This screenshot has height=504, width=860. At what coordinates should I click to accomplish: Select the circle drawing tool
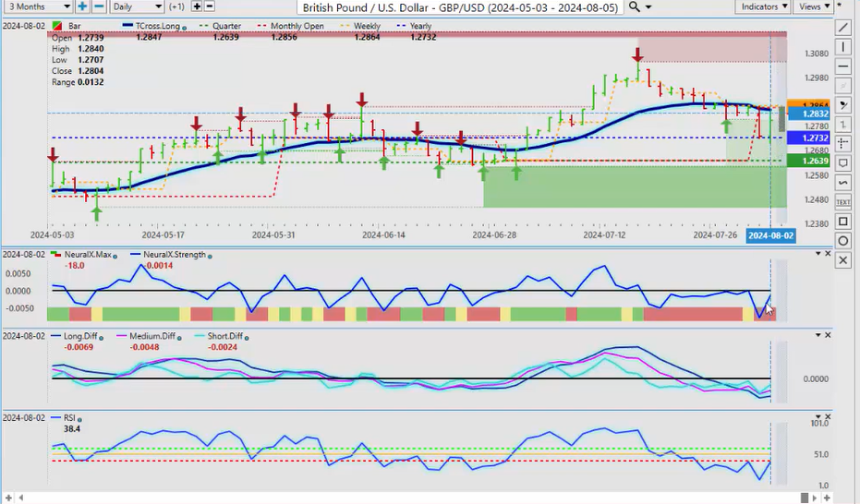[843, 241]
